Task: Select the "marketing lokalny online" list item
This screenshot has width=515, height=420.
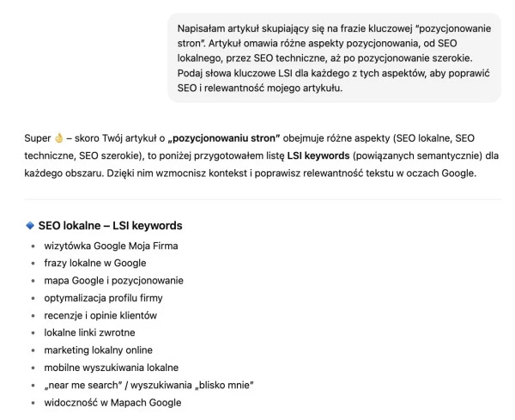Action: coord(98,350)
